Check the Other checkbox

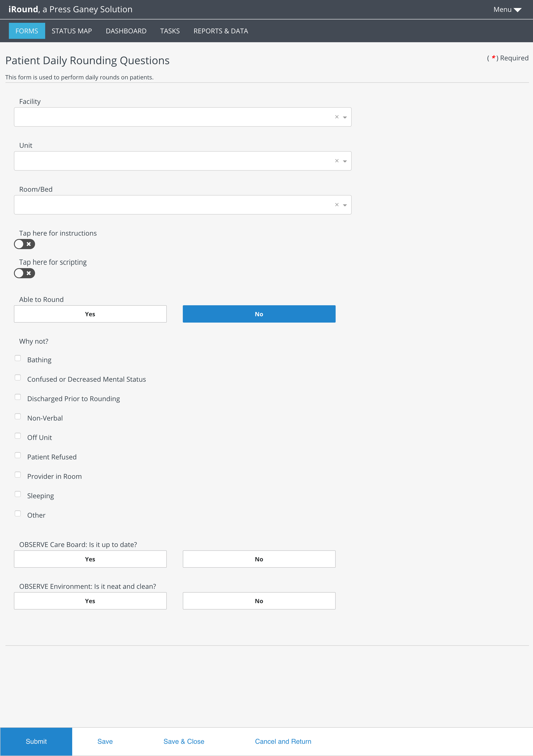pyautogui.click(x=18, y=514)
